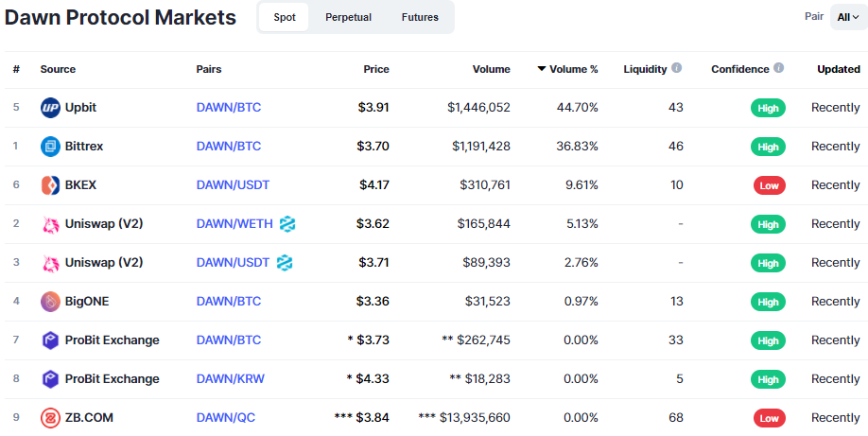Screen dimensions: 868x436
Task: Open the BKEX exchange link
Action: (x=80, y=185)
